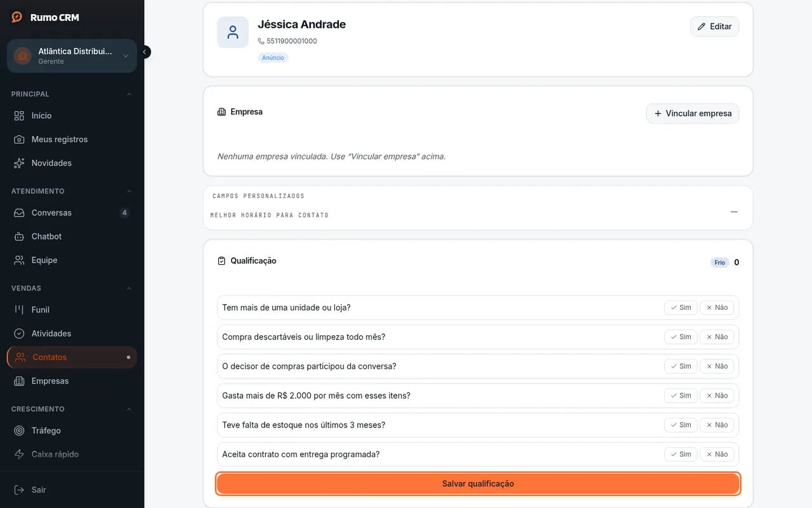Open Novidades from sidebar
812x508 pixels.
tap(72, 163)
